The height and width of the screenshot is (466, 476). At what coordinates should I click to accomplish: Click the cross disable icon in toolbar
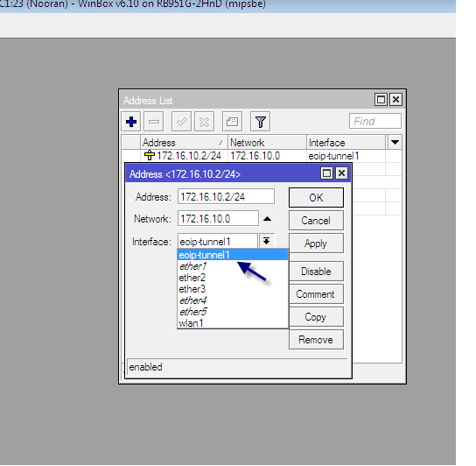204,122
